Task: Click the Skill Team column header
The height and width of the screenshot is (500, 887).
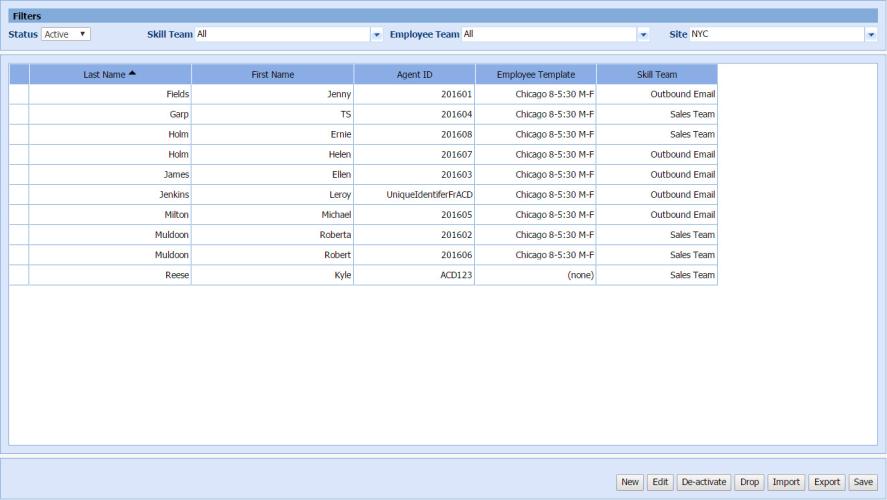Action: (657, 74)
